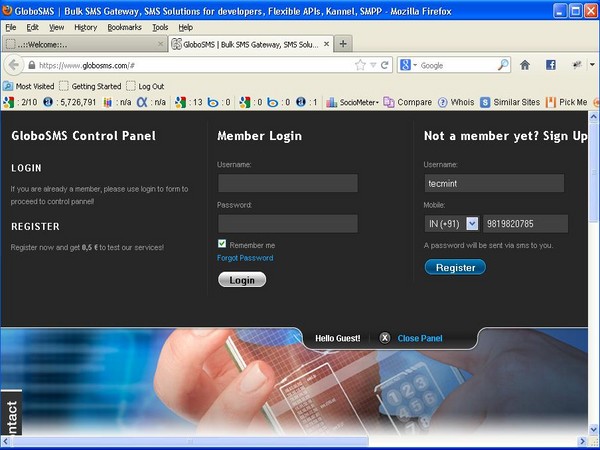Click the Similar Sites toolbar button

pyautogui.click(x=510, y=102)
